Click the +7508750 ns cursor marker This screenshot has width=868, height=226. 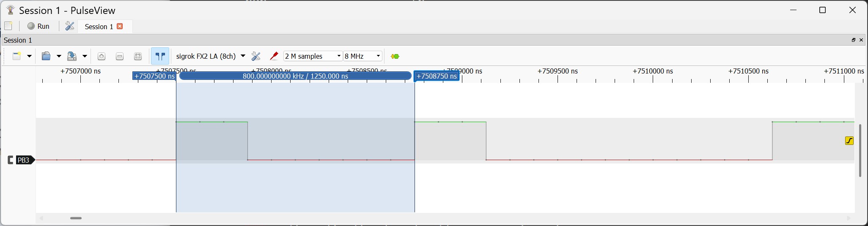[437, 76]
